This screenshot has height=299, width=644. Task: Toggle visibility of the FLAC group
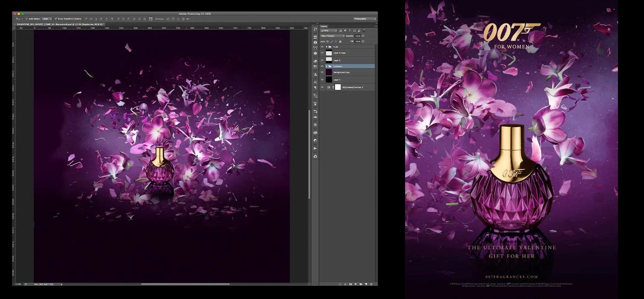click(322, 47)
